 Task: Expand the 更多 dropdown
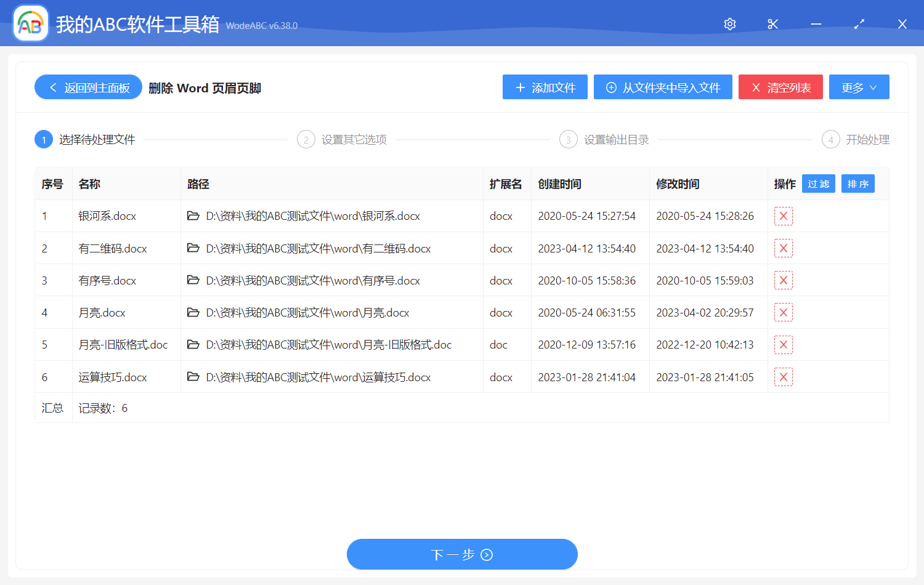[x=859, y=87]
